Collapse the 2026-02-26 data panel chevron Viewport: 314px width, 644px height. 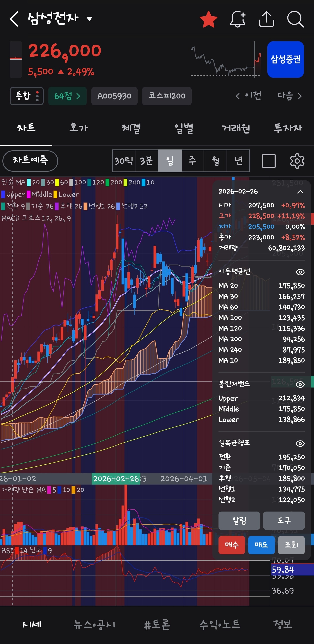[x=300, y=192]
